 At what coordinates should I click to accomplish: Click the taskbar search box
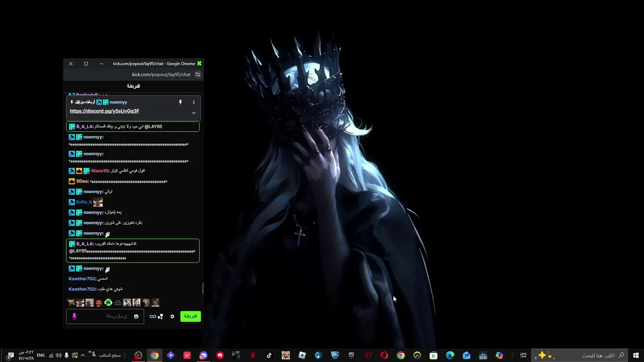(579, 355)
